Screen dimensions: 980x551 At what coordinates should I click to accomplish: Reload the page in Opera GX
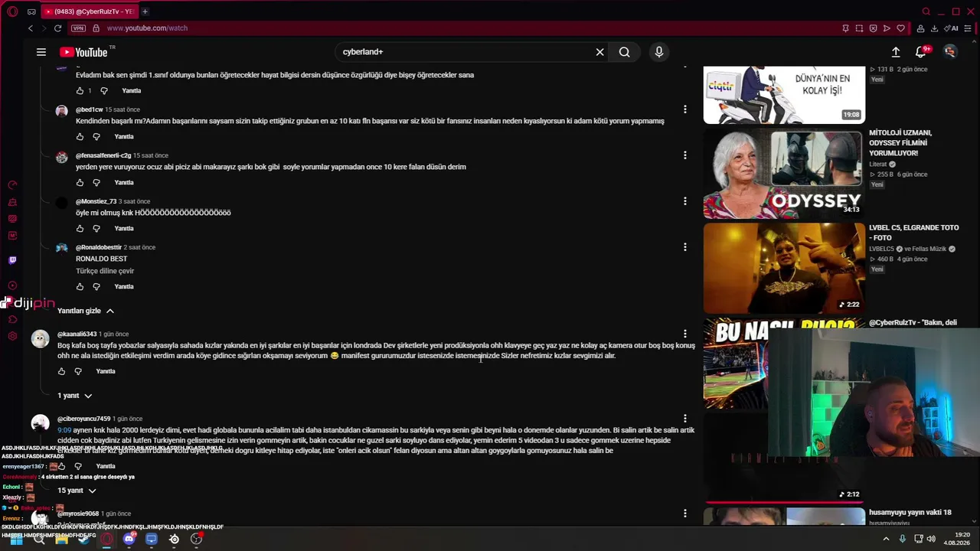[57, 28]
